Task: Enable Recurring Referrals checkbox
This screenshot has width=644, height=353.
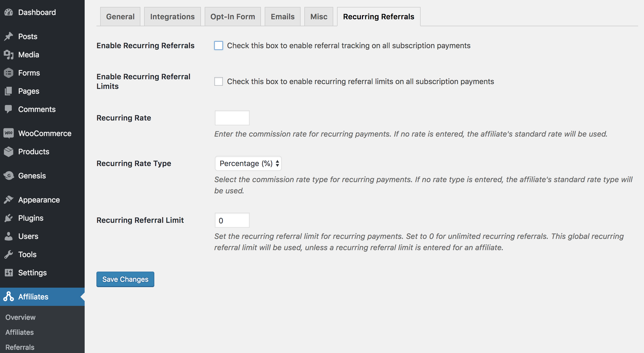Action: tap(219, 46)
